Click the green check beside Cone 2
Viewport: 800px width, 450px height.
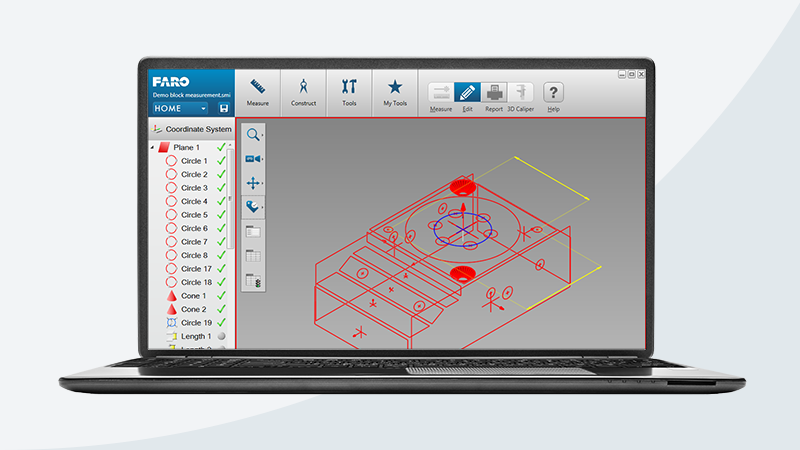[x=221, y=309]
